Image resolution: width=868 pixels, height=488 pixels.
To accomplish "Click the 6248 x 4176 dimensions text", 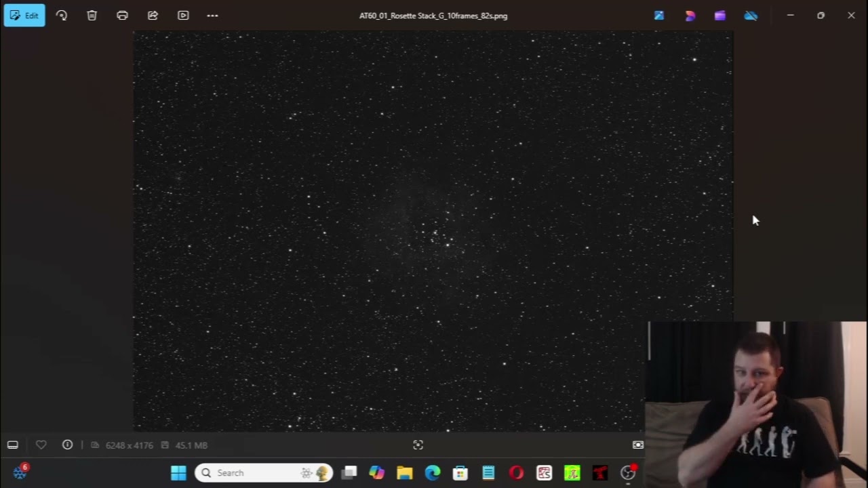I will (x=129, y=445).
